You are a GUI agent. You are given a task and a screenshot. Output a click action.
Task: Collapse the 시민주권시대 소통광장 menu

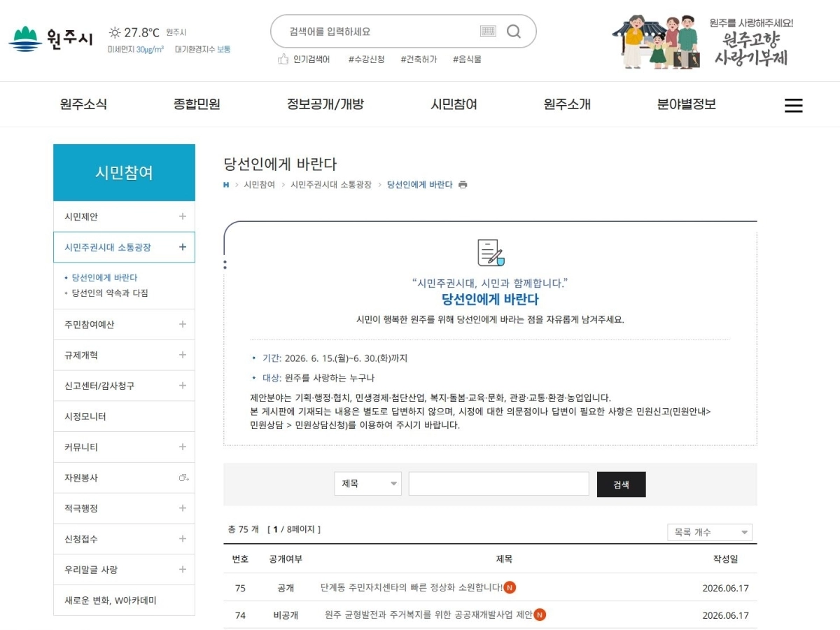click(183, 247)
